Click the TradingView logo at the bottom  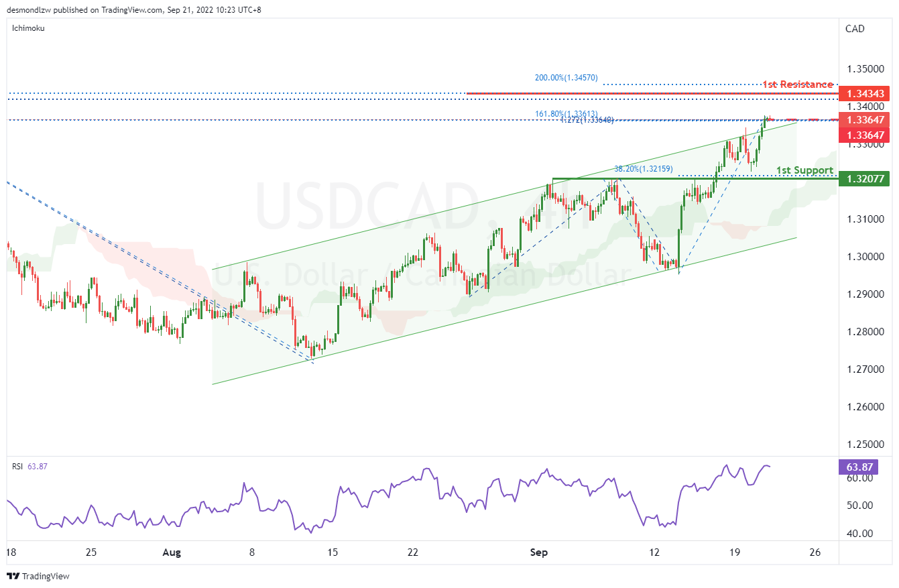pyautogui.click(x=38, y=576)
